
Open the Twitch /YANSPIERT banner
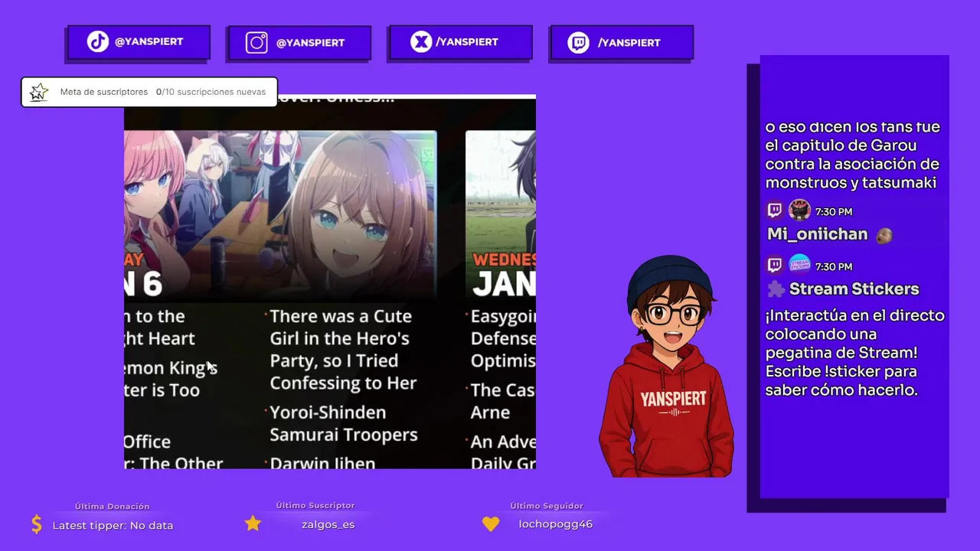click(x=622, y=43)
